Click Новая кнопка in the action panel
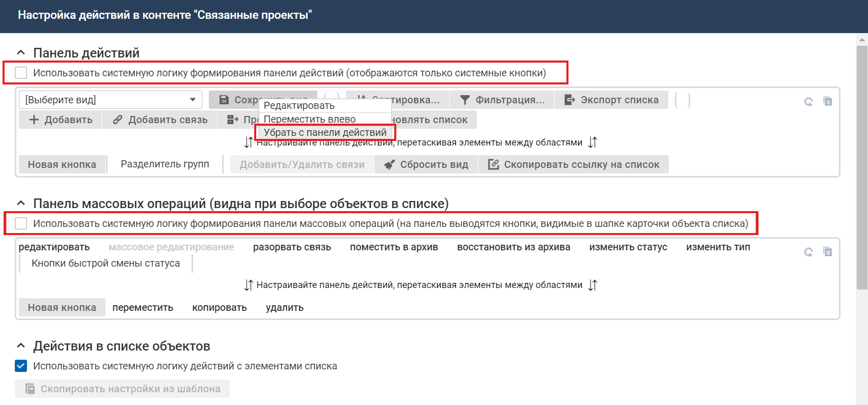The height and width of the screenshot is (405, 868). pos(62,165)
